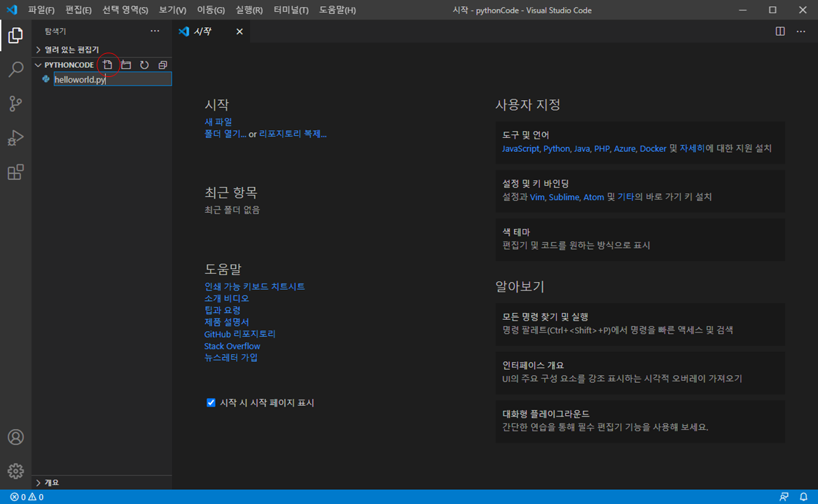Screen dimensions: 818x504
Task: Click the PHP language link
Action: 602,148
